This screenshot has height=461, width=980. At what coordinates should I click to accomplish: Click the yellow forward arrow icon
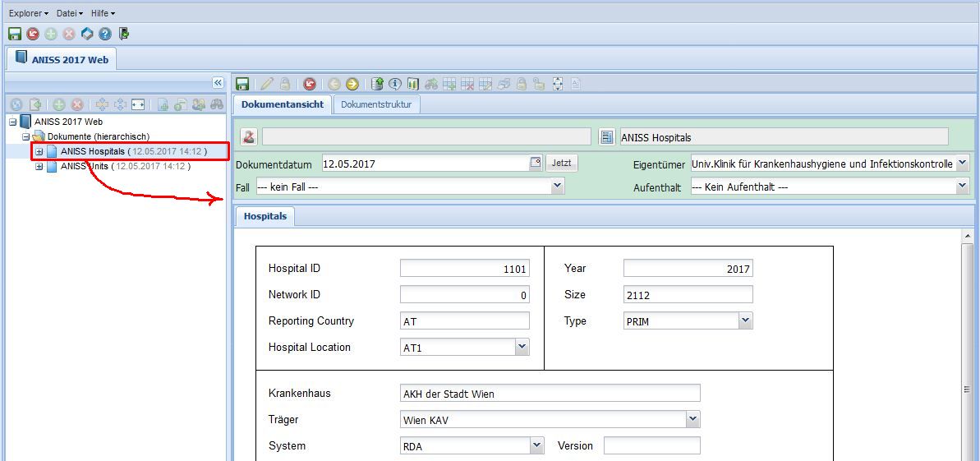click(x=352, y=84)
